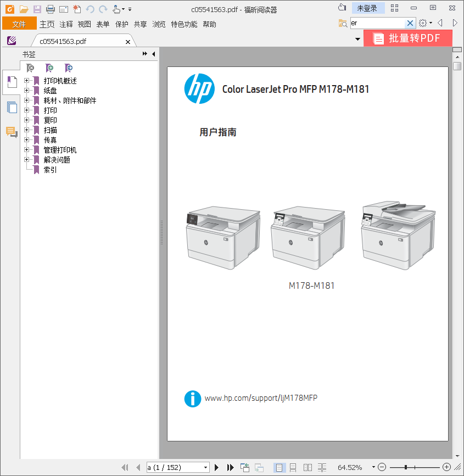Viewport: 464px width, 476px height.
Task: Expand the 纸盘 bookmark
Action: pyautogui.click(x=27, y=91)
